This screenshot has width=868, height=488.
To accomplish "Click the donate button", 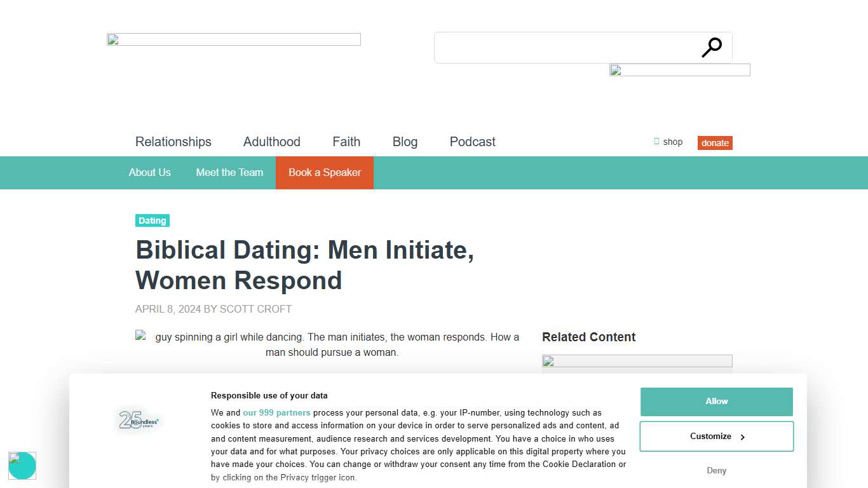I will 714,143.
